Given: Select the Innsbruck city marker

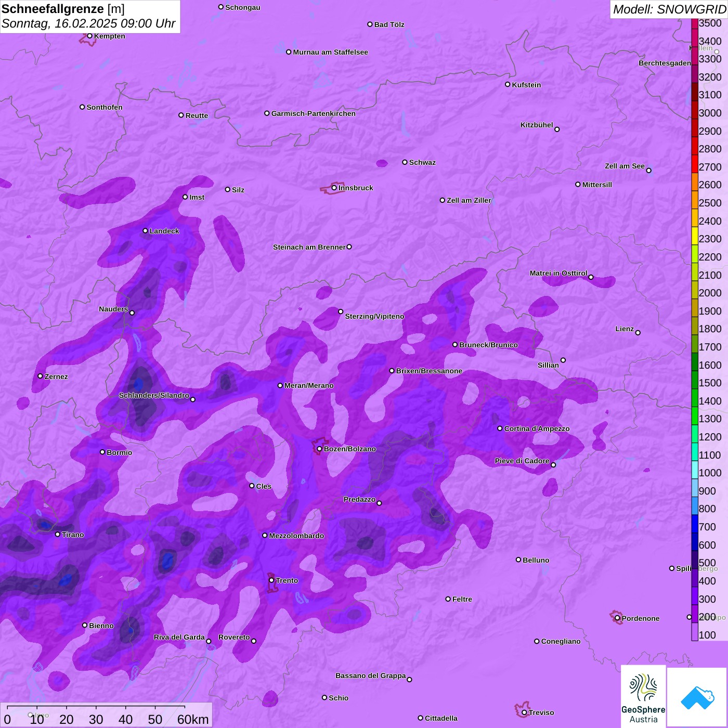Looking at the screenshot, I should 334,188.
